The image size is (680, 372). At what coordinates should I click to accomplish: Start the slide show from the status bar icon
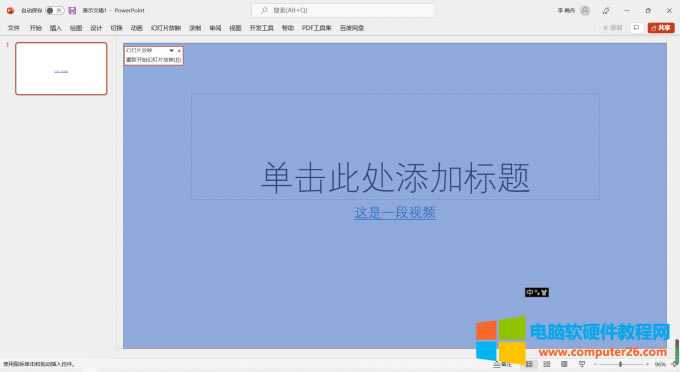tap(582, 364)
